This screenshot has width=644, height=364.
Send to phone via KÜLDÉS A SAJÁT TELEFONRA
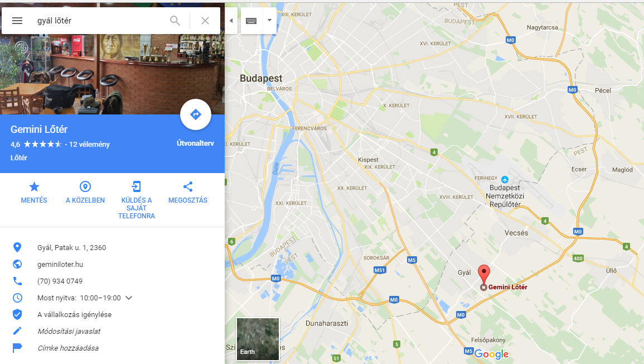pos(137,200)
